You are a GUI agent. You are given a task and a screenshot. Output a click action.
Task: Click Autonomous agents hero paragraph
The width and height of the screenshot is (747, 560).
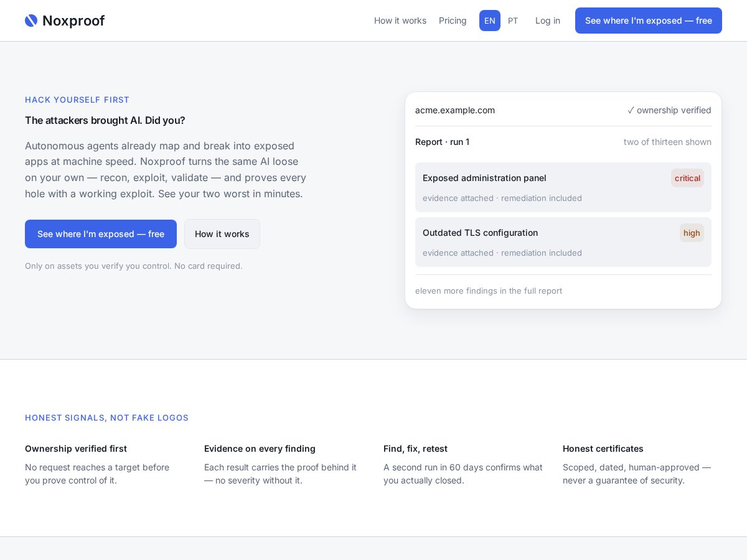[166, 169]
